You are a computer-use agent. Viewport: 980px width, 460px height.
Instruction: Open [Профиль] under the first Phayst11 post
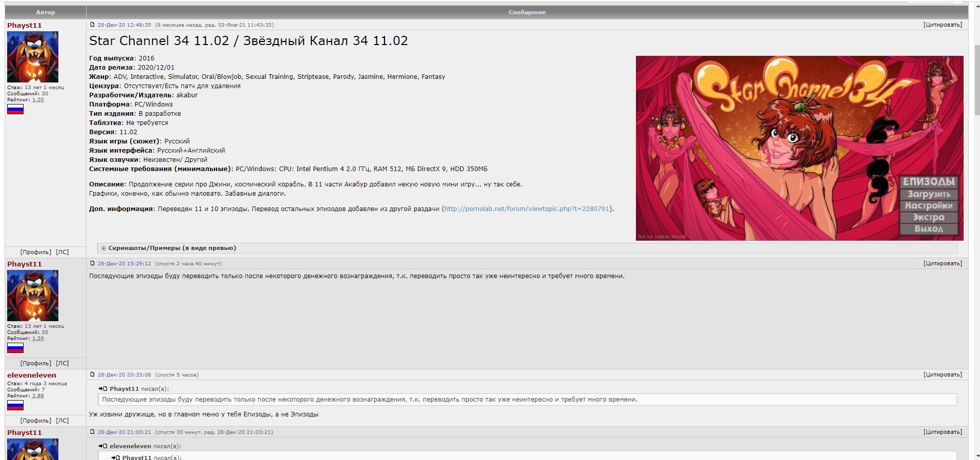pos(36,252)
